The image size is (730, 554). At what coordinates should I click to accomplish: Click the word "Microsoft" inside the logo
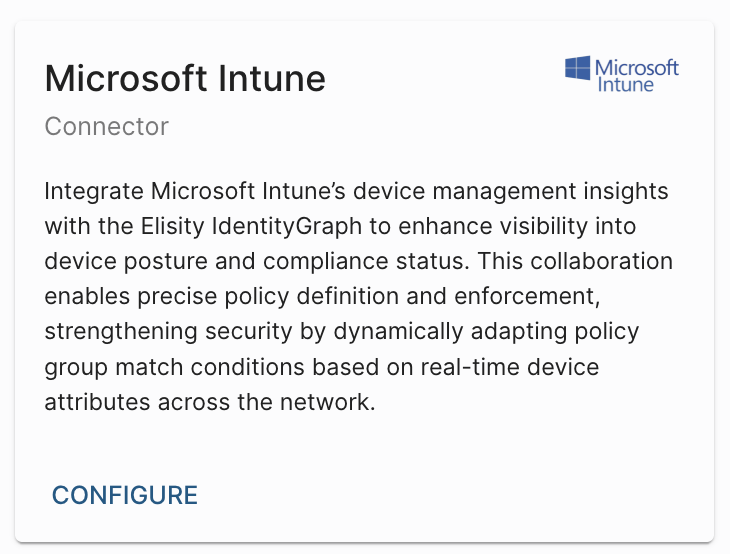[x=637, y=67]
